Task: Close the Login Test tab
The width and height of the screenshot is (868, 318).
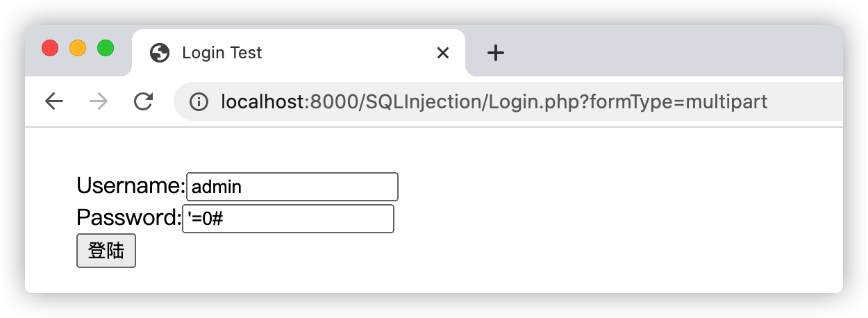Action: [x=443, y=53]
